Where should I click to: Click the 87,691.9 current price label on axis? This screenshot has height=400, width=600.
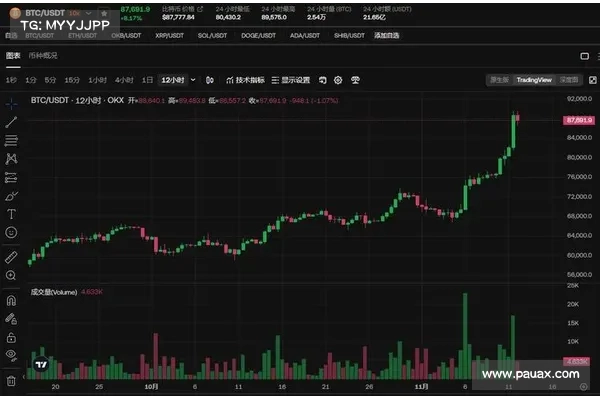(x=579, y=120)
